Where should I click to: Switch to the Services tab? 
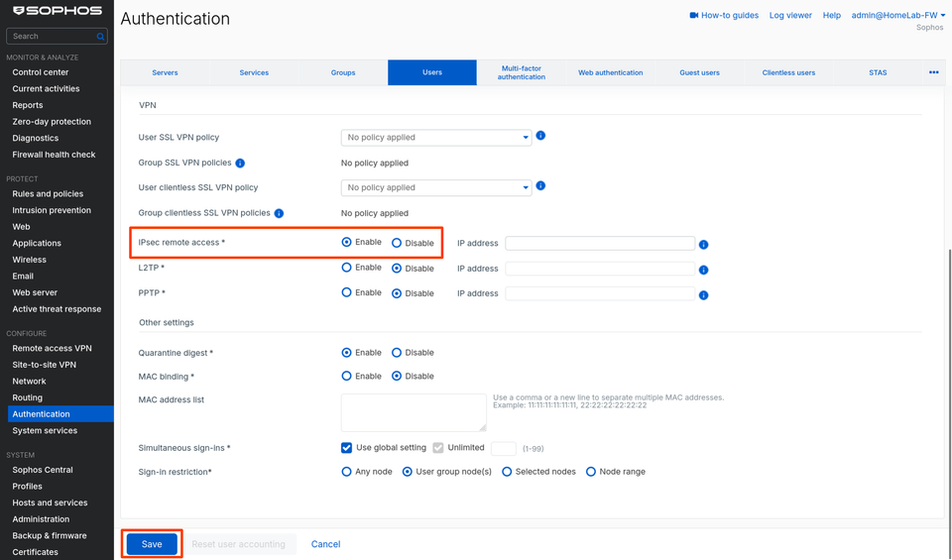click(254, 72)
